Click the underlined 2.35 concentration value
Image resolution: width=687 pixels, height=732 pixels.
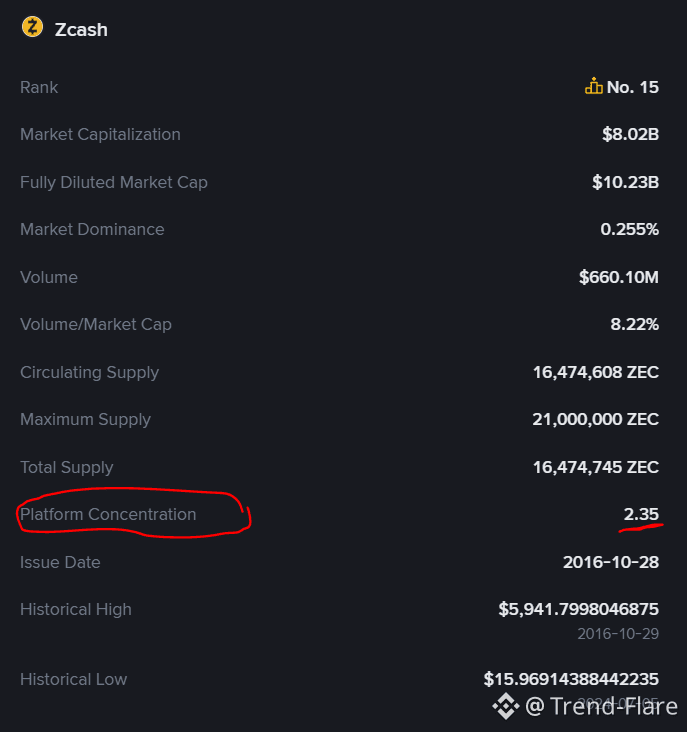pos(641,514)
